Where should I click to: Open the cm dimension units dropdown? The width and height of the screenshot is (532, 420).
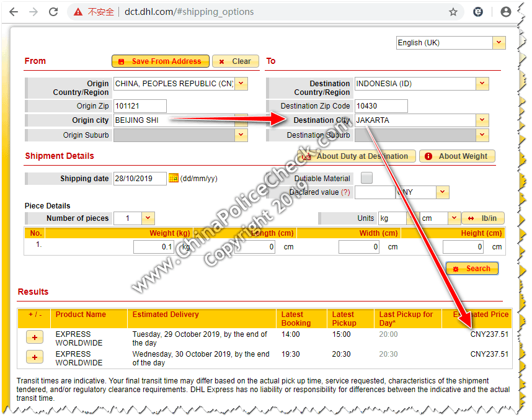(x=454, y=218)
